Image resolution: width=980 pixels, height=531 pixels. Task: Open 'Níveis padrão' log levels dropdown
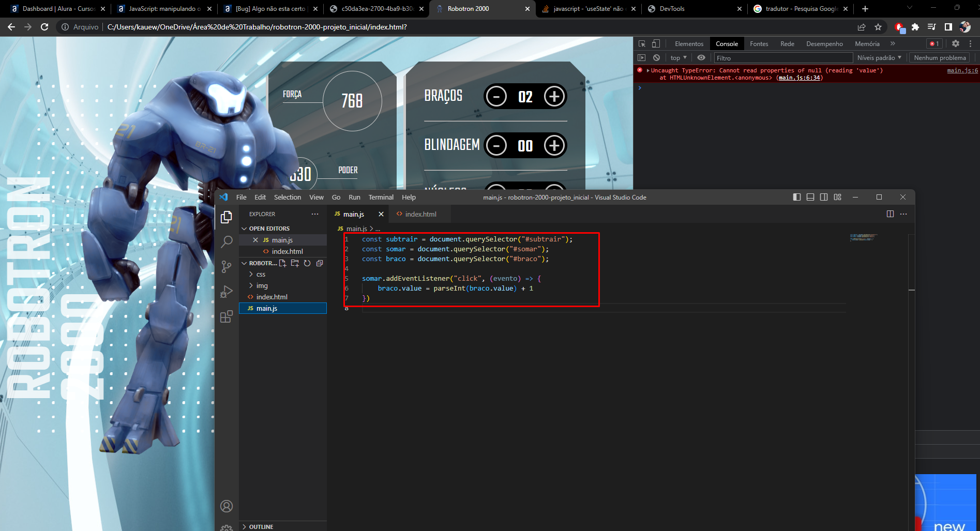click(x=879, y=58)
